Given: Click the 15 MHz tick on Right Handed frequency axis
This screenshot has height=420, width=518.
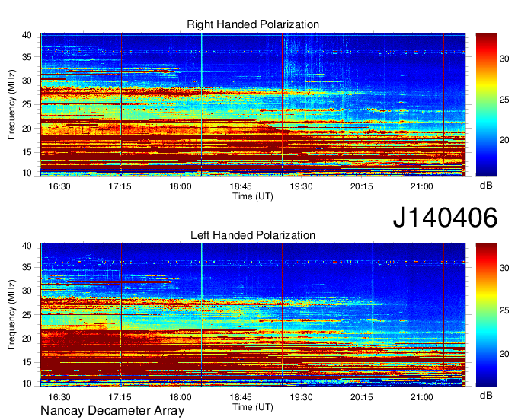Looking at the screenshot, I should click(27, 152).
